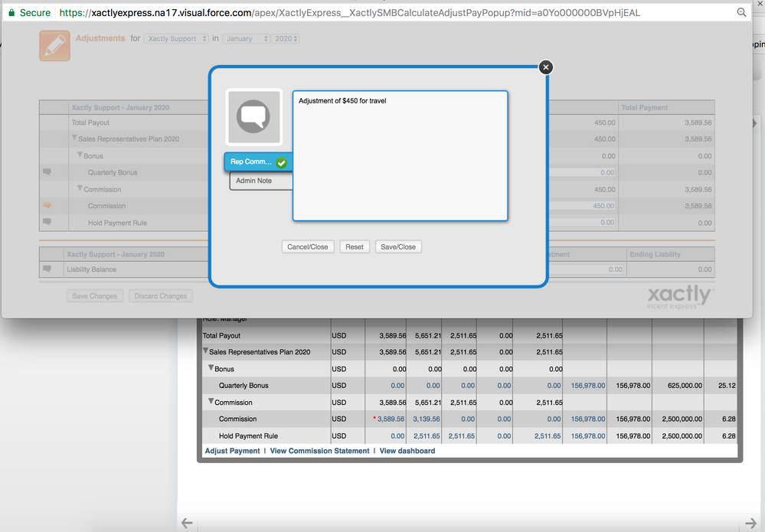The width and height of the screenshot is (765, 532).
Task: Click the back arrow at page bottom
Action: (x=187, y=524)
